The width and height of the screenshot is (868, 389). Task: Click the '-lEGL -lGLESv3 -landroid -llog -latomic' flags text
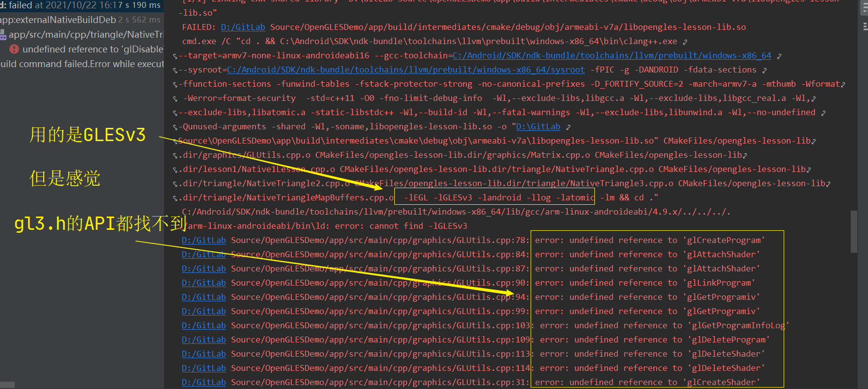(499, 198)
